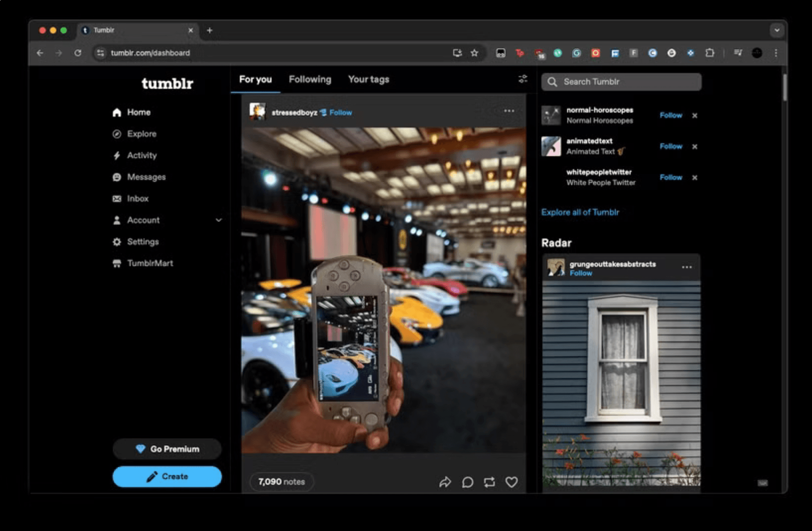Open Home in the sidebar

tap(131, 112)
